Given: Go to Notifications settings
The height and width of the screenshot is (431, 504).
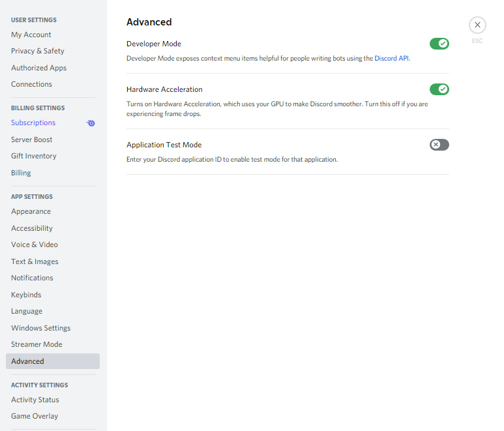Looking at the screenshot, I should click(32, 278).
